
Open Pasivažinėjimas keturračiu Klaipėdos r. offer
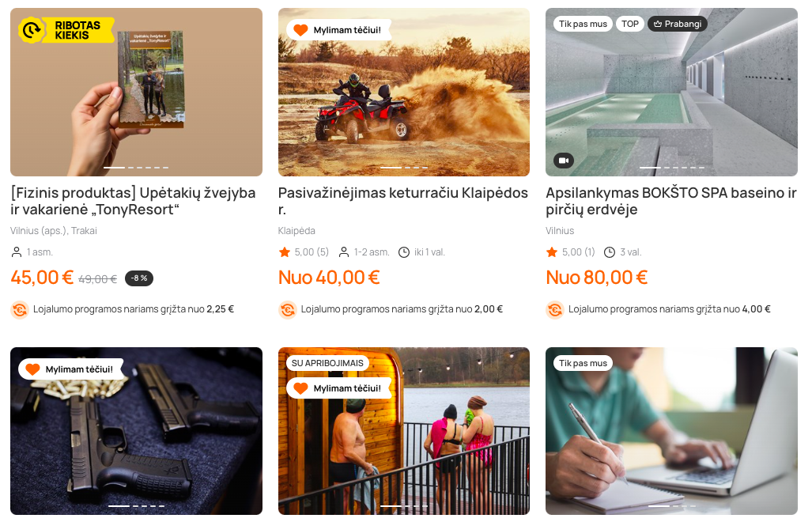403,201
